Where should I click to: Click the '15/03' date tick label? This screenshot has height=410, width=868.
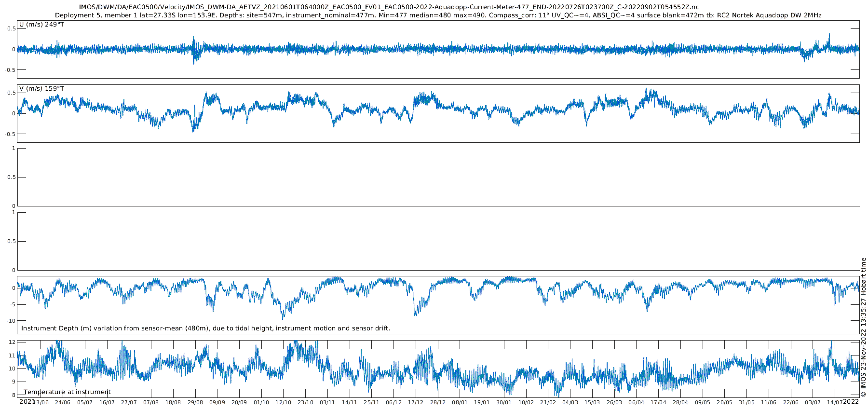tap(593, 402)
